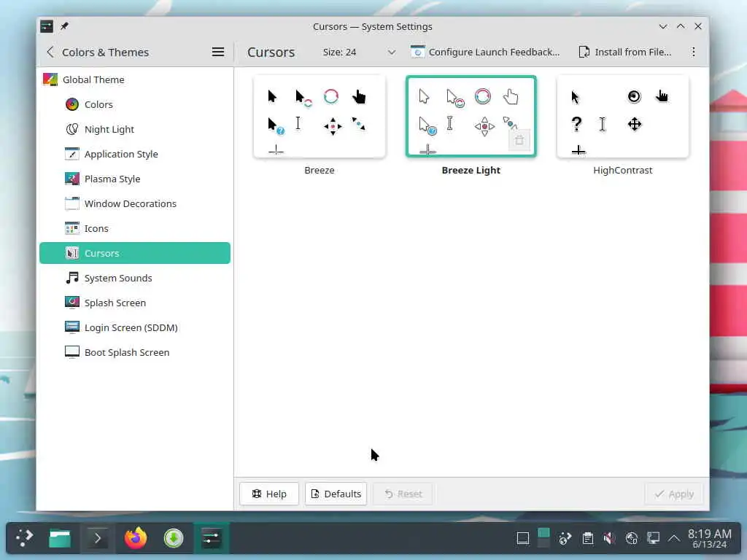Open the green download installer taskbar icon
This screenshot has height=560, width=747.
tap(174, 538)
